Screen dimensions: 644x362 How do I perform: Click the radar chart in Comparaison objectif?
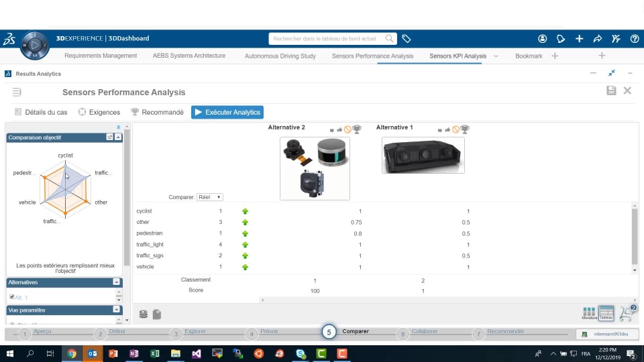pos(65,189)
